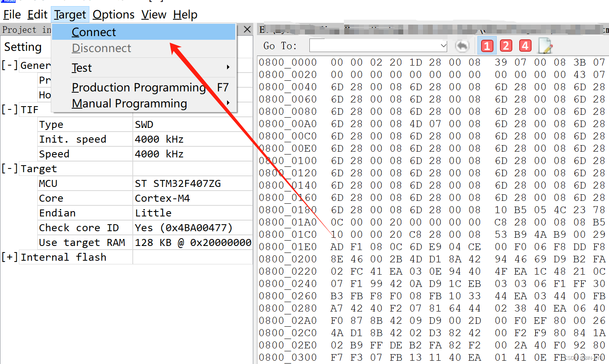Close the Project info panel

click(247, 29)
